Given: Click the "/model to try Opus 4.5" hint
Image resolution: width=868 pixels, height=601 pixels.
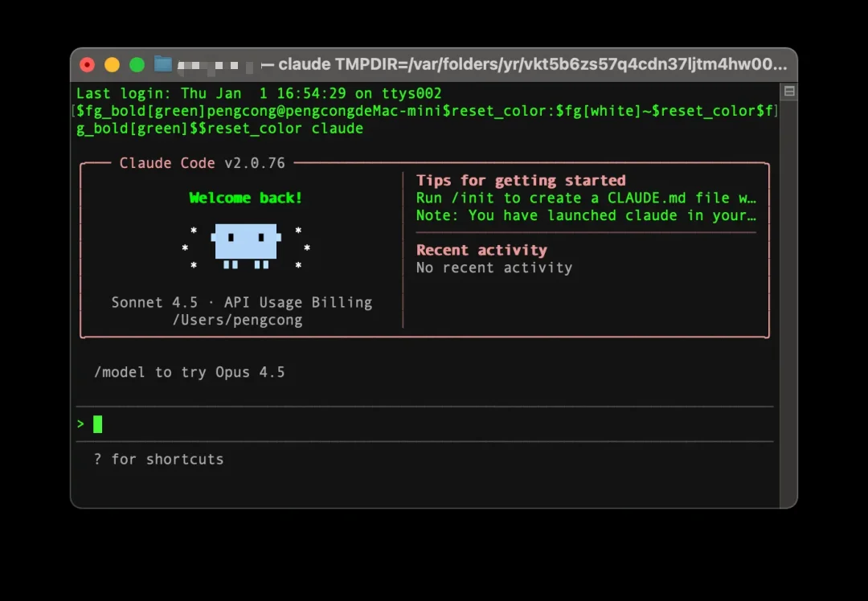Looking at the screenshot, I should tap(189, 373).
